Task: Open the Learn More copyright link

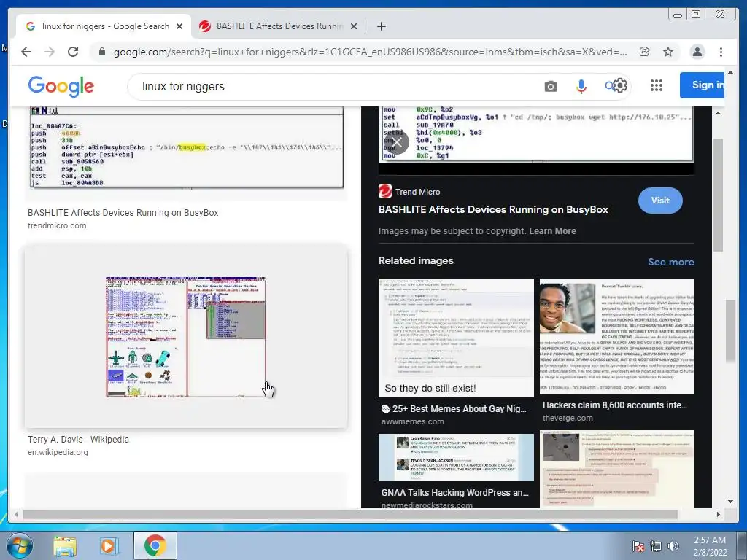Action: click(552, 231)
